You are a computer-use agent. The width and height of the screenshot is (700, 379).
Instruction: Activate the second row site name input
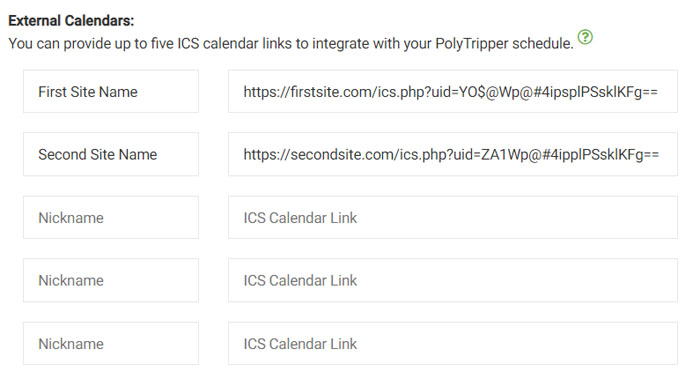tap(111, 154)
